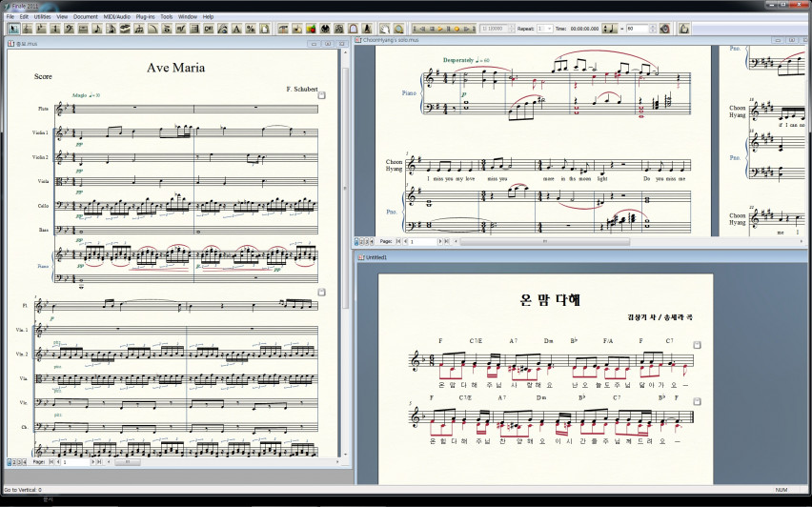
Task: Select the Expression tool
Action: pos(181,29)
